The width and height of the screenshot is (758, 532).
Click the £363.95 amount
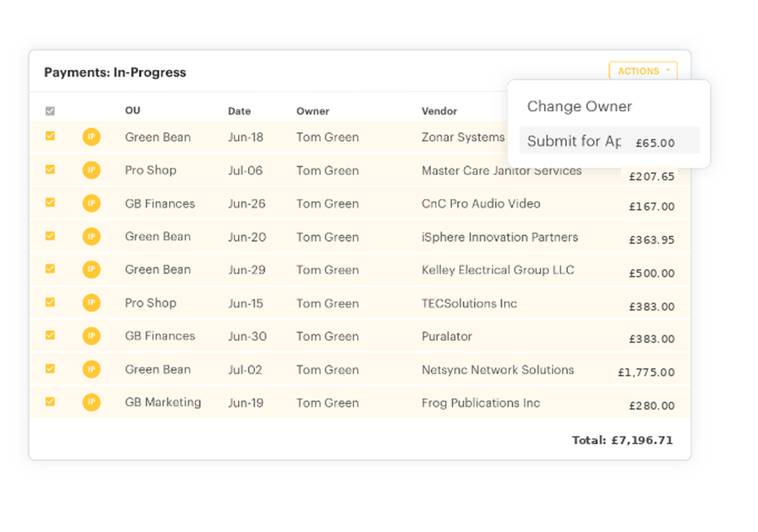tap(652, 240)
